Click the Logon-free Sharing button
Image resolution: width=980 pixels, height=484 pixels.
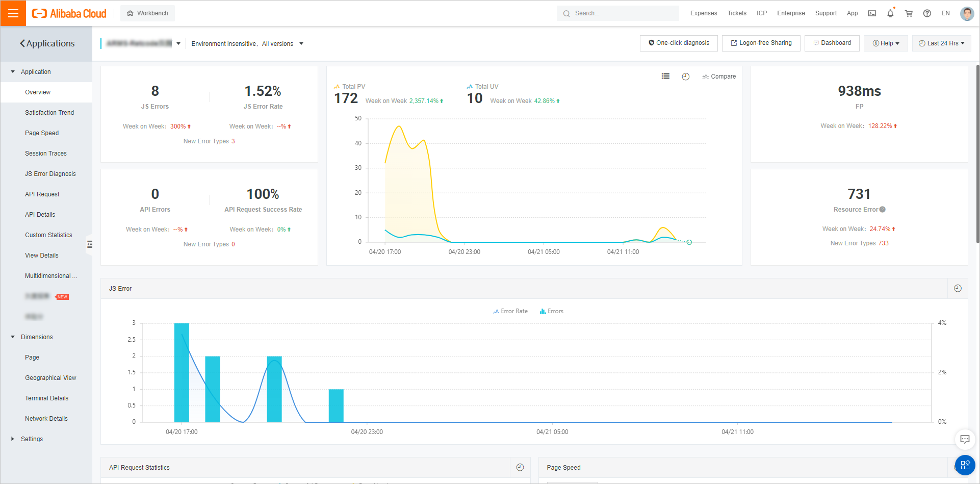point(761,43)
